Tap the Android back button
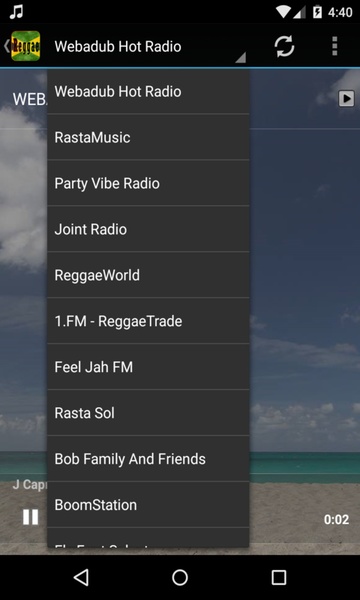 (81, 577)
